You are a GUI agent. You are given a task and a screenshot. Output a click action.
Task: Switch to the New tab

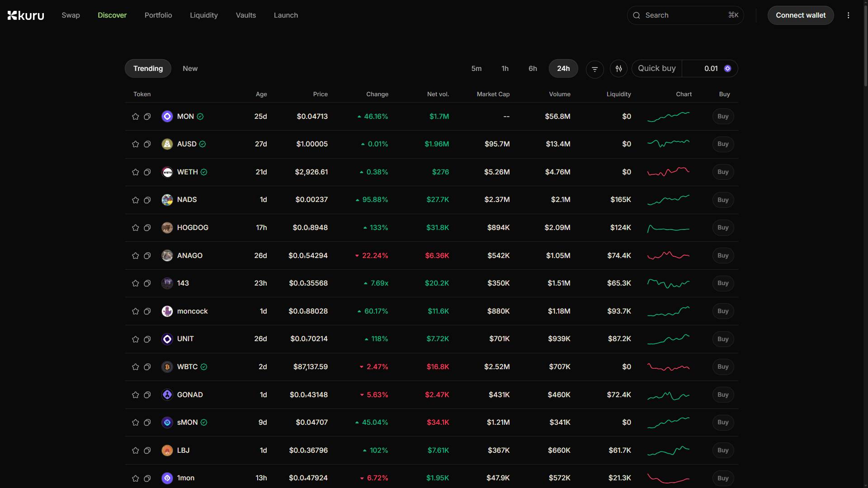190,69
